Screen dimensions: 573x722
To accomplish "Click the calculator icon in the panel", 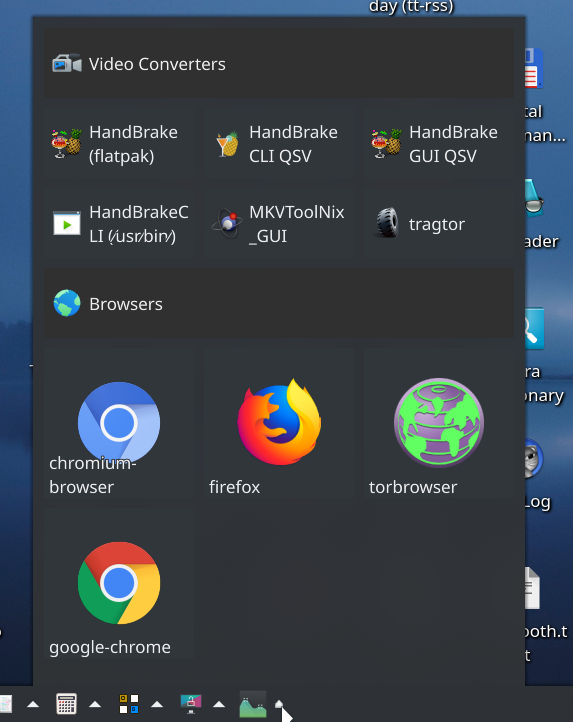I will (66, 704).
